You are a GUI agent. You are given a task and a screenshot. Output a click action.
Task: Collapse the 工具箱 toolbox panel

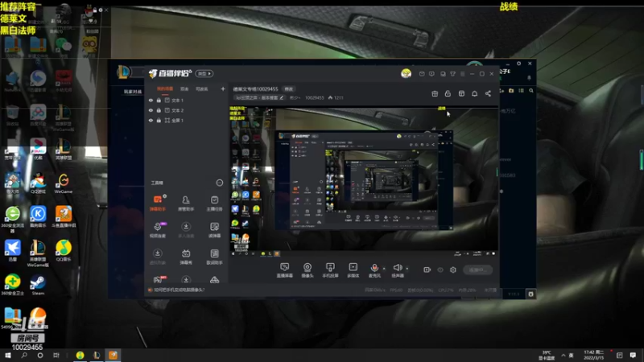point(220,183)
